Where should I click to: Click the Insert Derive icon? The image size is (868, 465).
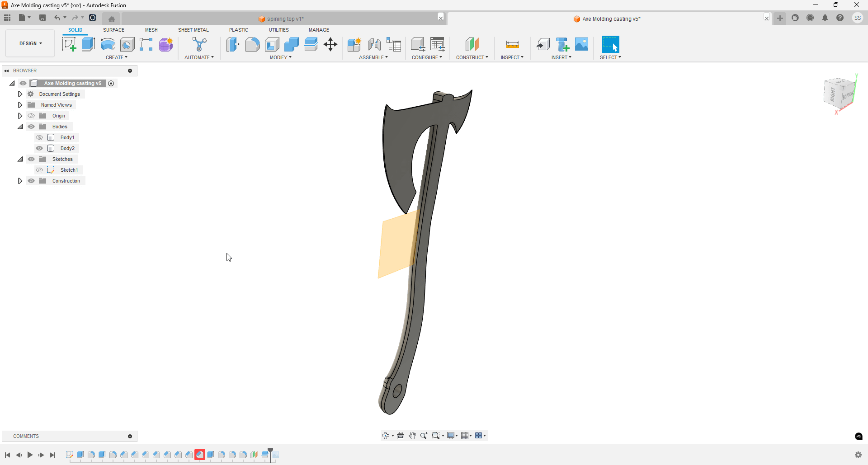pyautogui.click(x=543, y=44)
